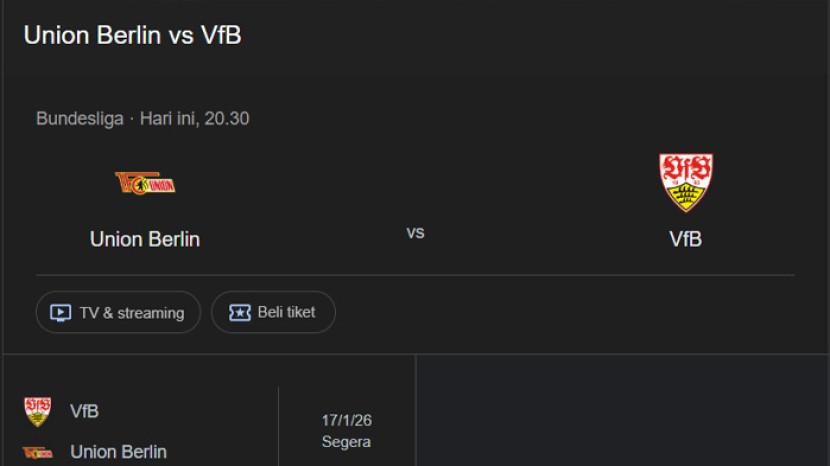Open Union Berlin team name under large crest
The image size is (830, 466).
[145, 239]
